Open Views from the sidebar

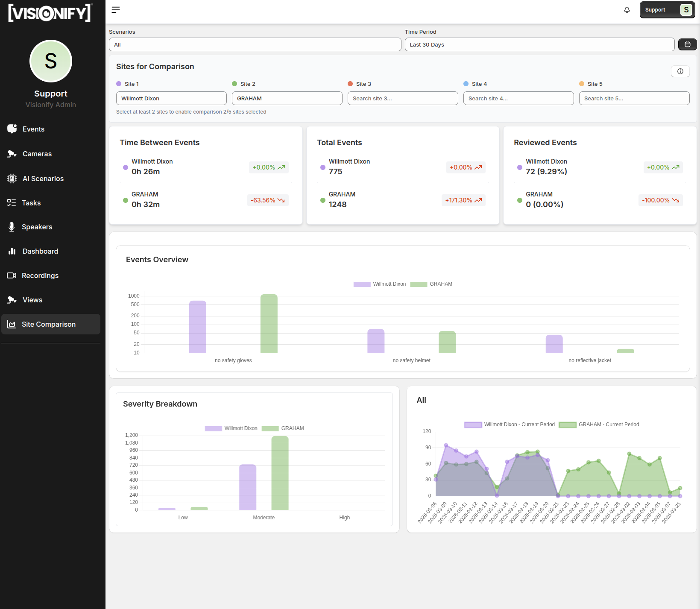pyautogui.click(x=51, y=300)
